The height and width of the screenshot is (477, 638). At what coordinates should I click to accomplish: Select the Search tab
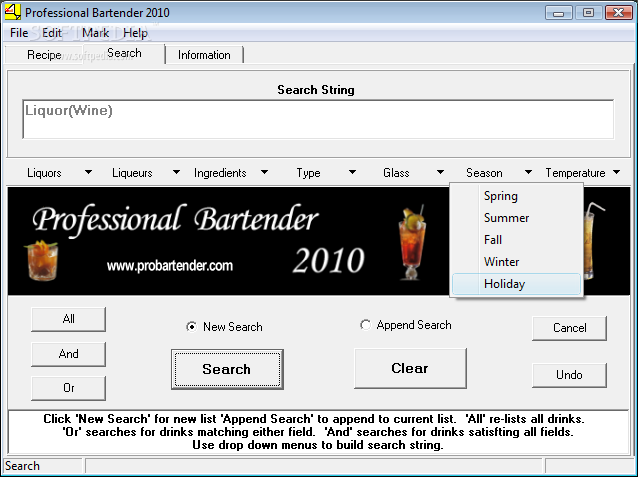(x=124, y=53)
